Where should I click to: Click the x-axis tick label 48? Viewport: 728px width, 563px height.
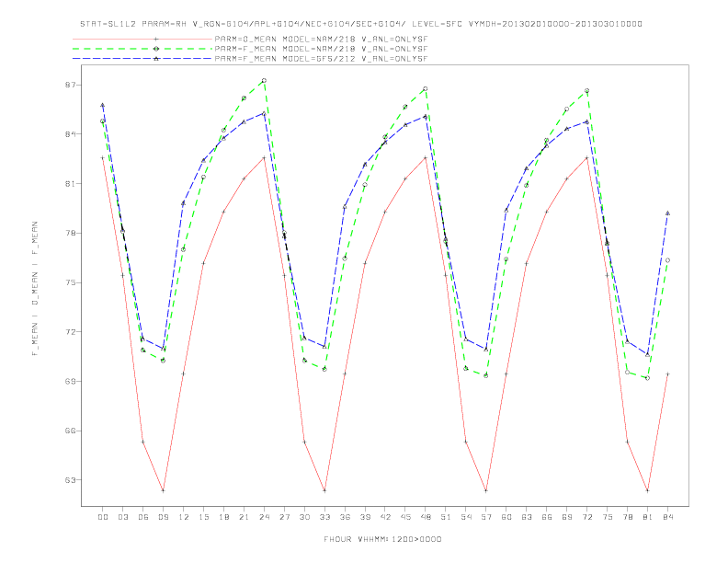pos(426,517)
